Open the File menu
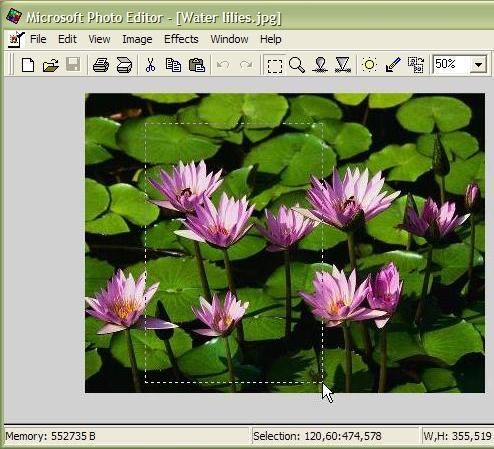 (38, 39)
